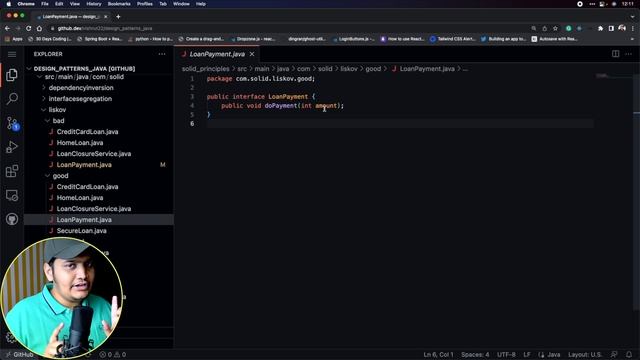Open notifications bell in status bar
Screen dimensions: 640x360
[x=629, y=354]
